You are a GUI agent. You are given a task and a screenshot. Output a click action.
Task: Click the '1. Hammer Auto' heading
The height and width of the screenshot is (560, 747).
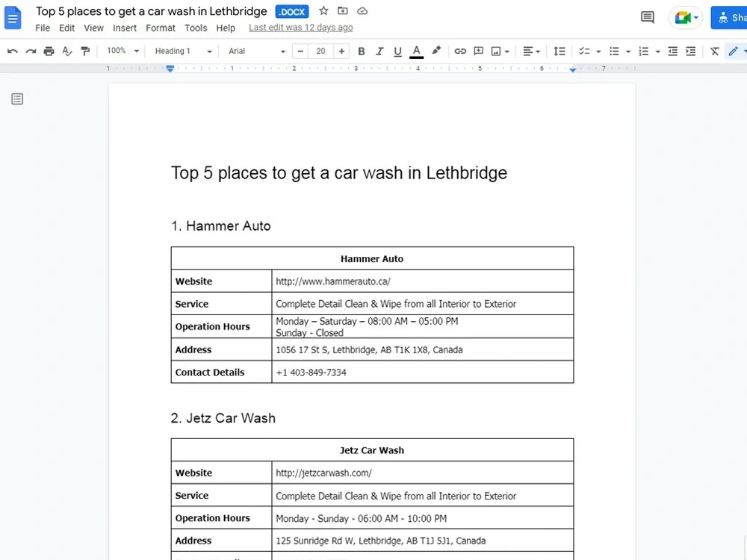click(221, 225)
